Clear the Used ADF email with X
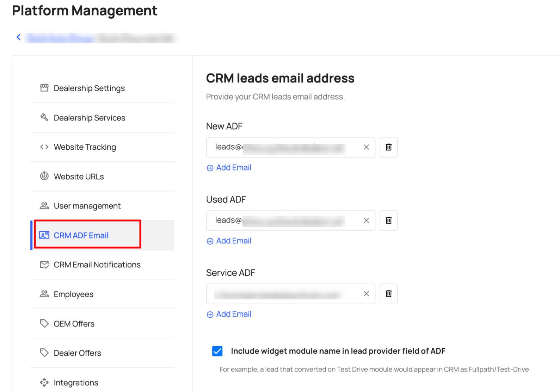559x392 pixels. pyautogui.click(x=366, y=220)
